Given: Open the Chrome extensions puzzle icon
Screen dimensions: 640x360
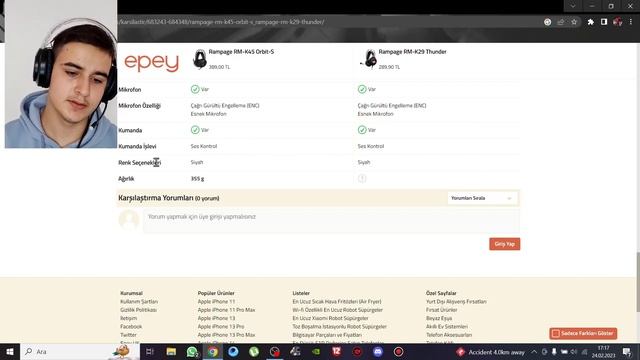Looking at the screenshot, I should tap(591, 22).
